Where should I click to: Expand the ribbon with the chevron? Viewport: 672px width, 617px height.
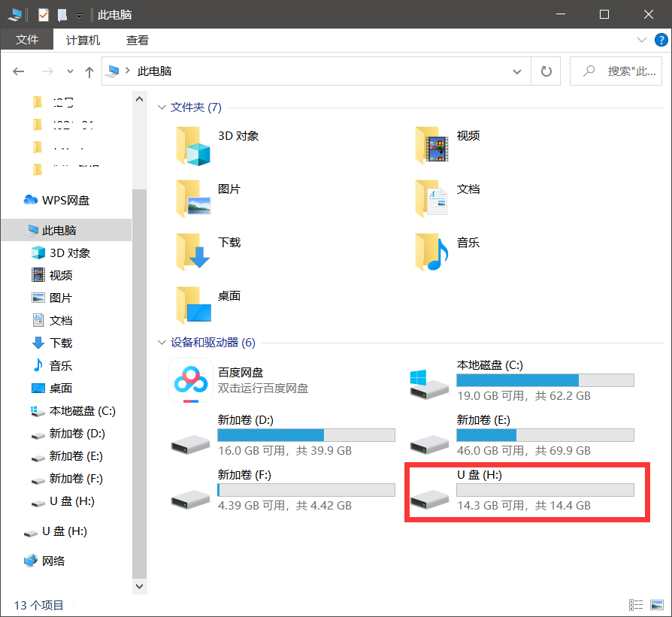pos(641,40)
